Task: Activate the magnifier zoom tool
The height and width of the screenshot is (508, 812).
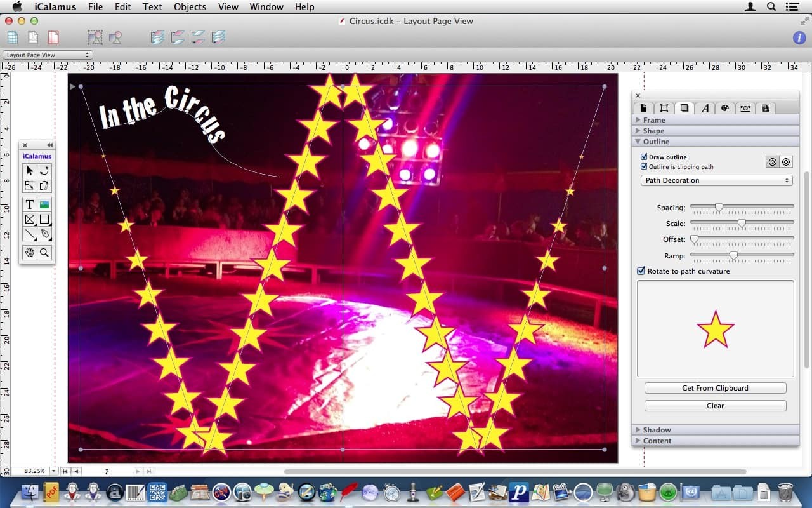Action: click(44, 253)
